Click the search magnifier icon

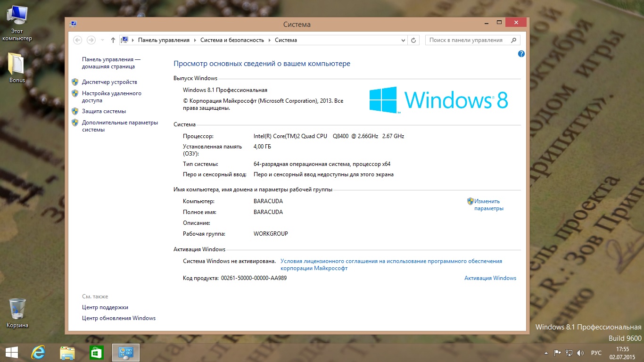pos(514,40)
